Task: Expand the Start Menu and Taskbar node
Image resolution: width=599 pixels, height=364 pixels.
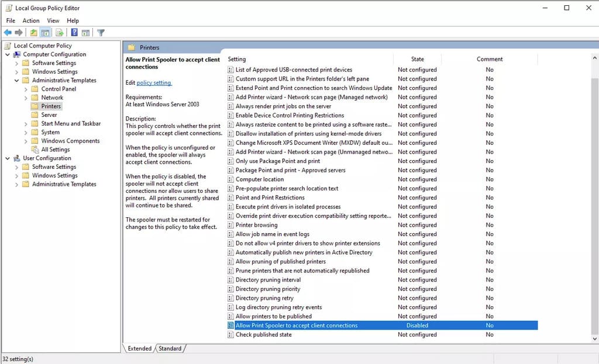Action: [x=26, y=124]
